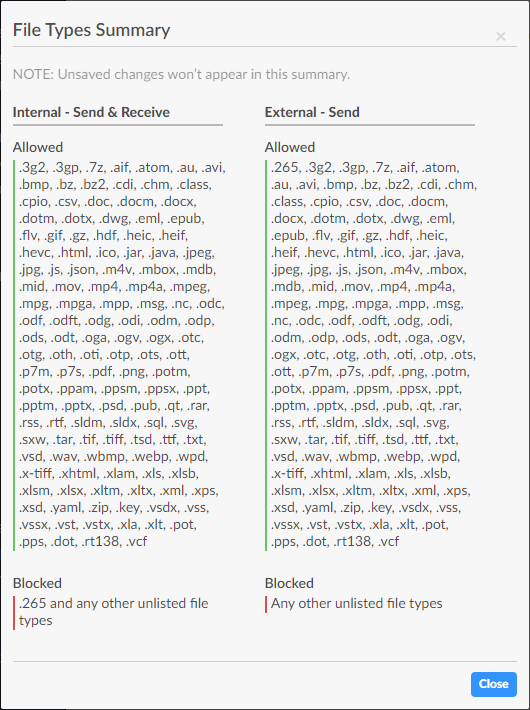Click the green bar beside Internal allowed list
Viewport: 530px width, 710px height.
click(14, 355)
